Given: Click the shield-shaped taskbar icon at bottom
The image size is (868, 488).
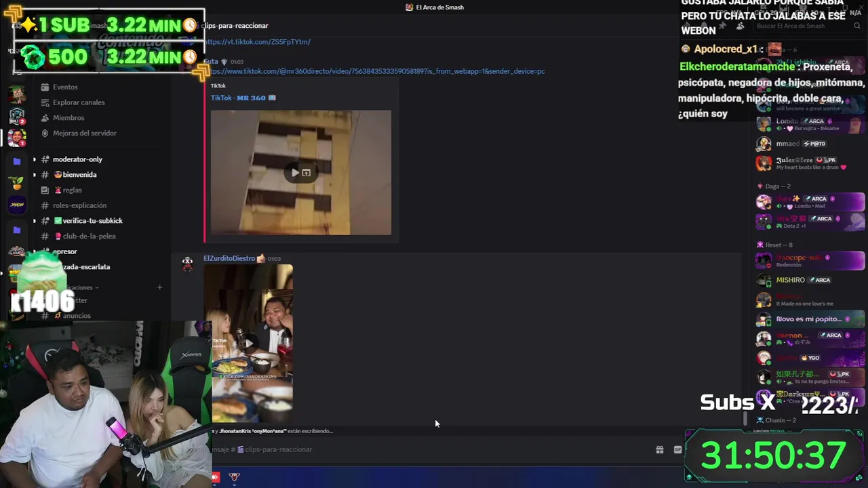Looking at the screenshot, I should point(234,477).
